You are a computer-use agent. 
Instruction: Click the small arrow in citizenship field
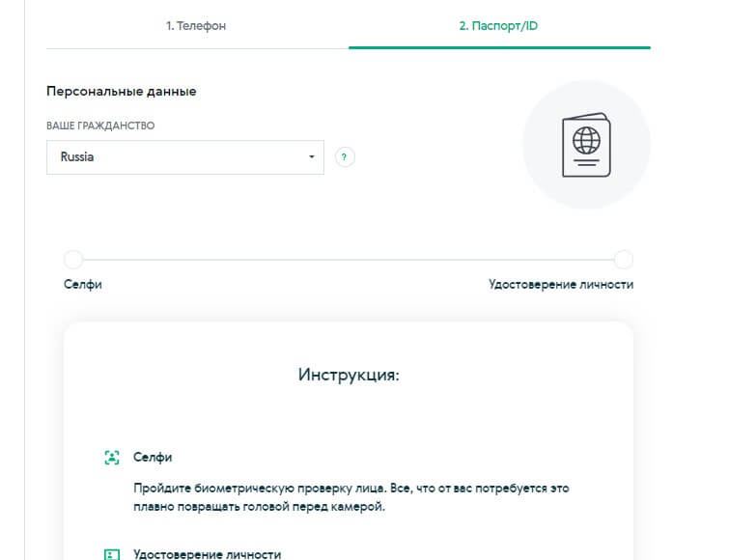tap(311, 157)
